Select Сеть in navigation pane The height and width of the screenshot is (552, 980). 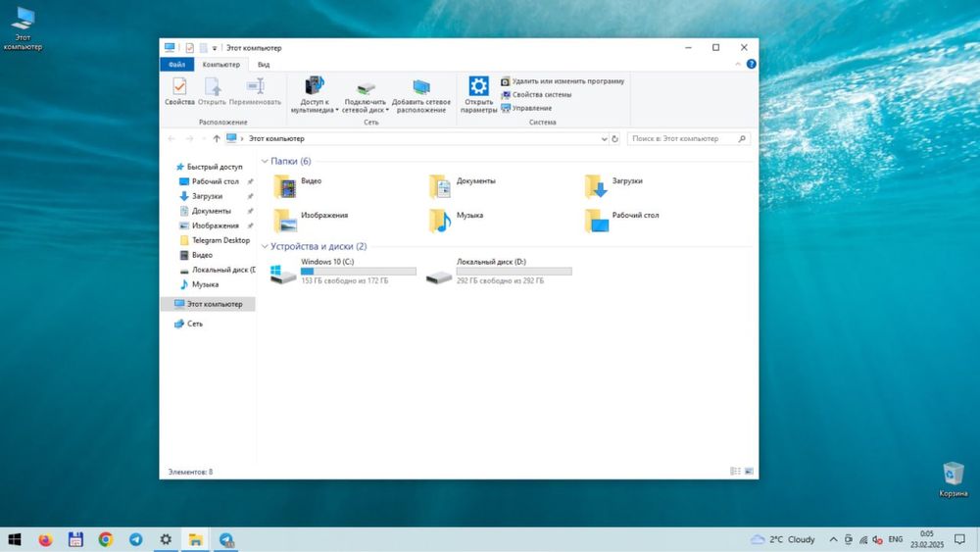tap(189, 324)
